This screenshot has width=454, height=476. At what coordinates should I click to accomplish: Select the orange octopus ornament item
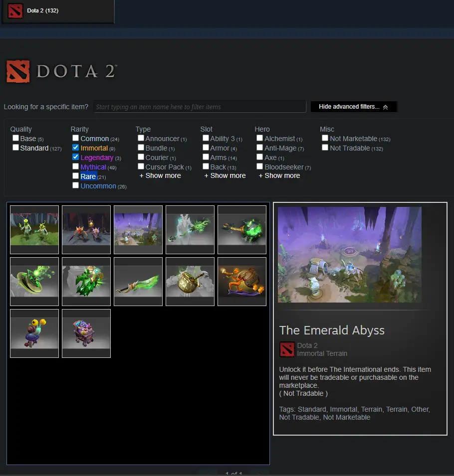click(242, 282)
